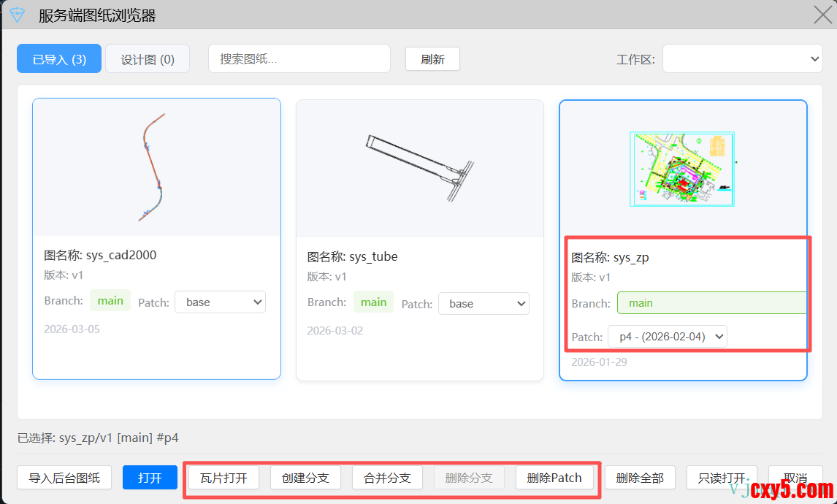The image size is (837, 504).
Task: Expand the p4 Patch dropdown for sys_zp
Action: pyautogui.click(x=668, y=337)
